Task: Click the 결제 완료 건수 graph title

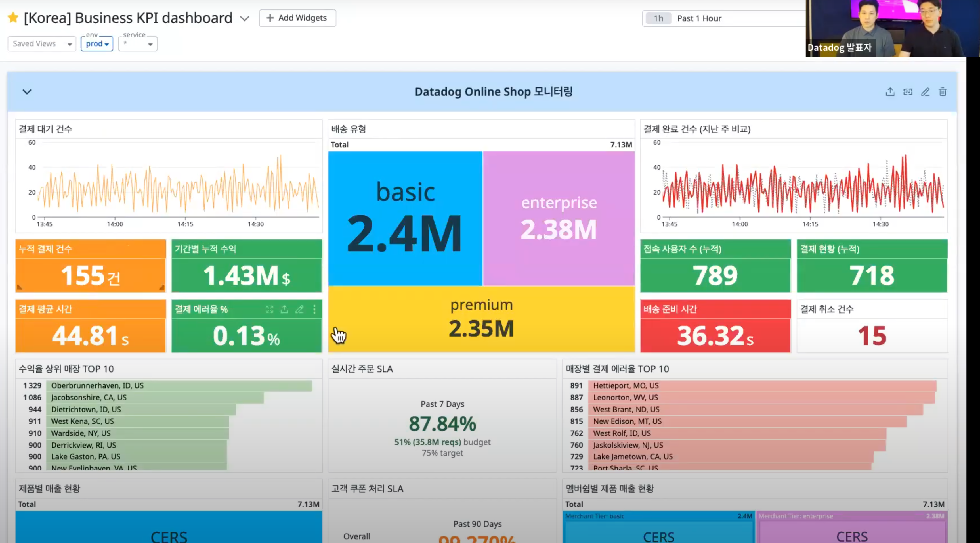Action: [697, 129]
